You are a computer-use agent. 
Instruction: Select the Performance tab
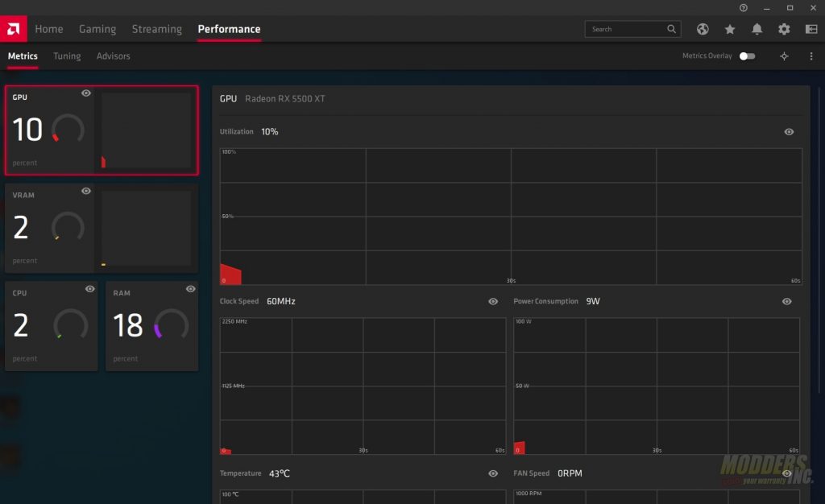(x=229, y=29)
